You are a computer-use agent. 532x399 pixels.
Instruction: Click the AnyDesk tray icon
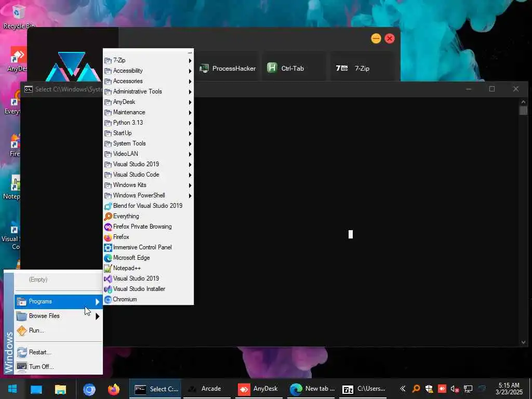pos(442,389)
